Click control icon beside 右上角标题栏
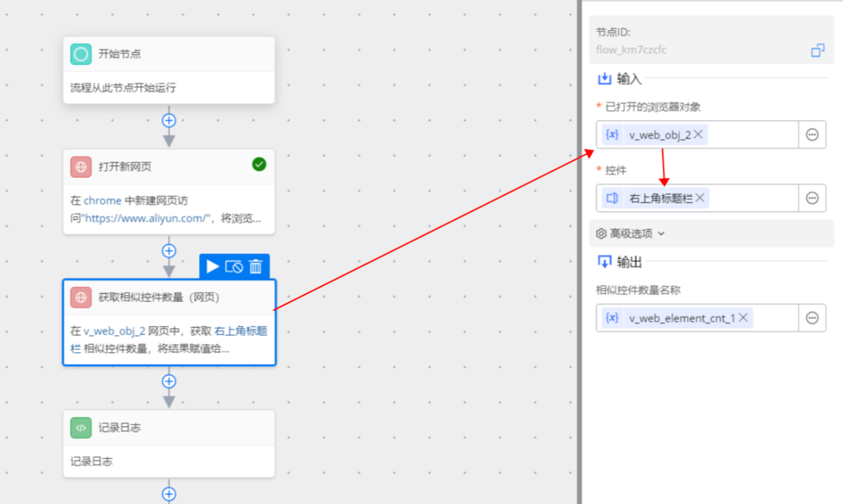This screenshot has width=843, height=504. tap(612, 198)
